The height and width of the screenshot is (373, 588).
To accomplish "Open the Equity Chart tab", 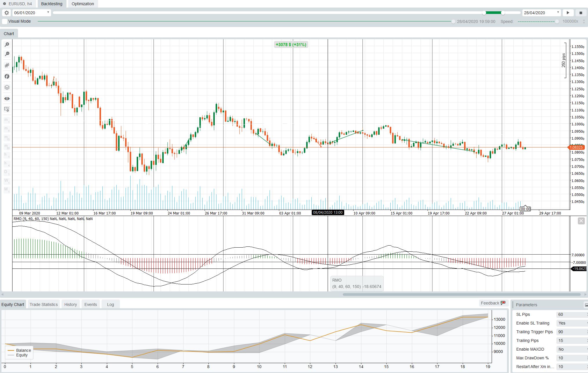I will point(13,304).
